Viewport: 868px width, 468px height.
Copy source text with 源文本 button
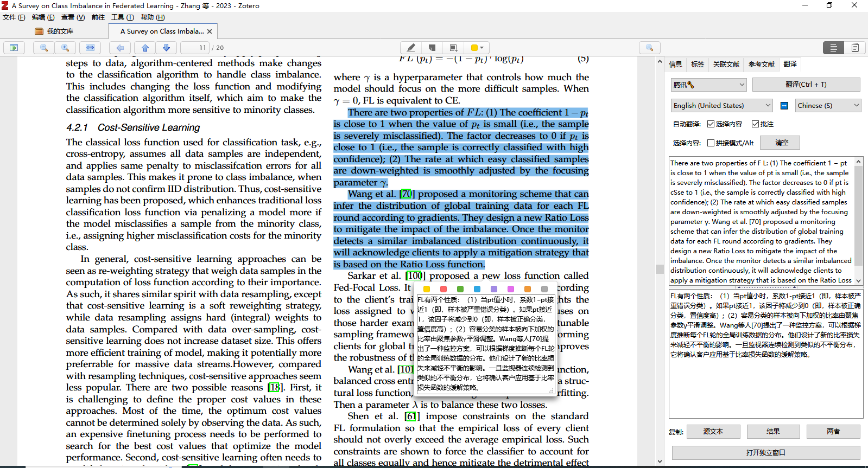click(x=713, y=432)
